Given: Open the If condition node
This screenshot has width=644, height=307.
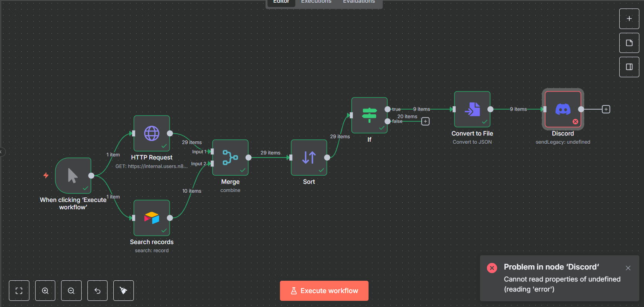Looking at the screenshot, I should coord(369,115).
